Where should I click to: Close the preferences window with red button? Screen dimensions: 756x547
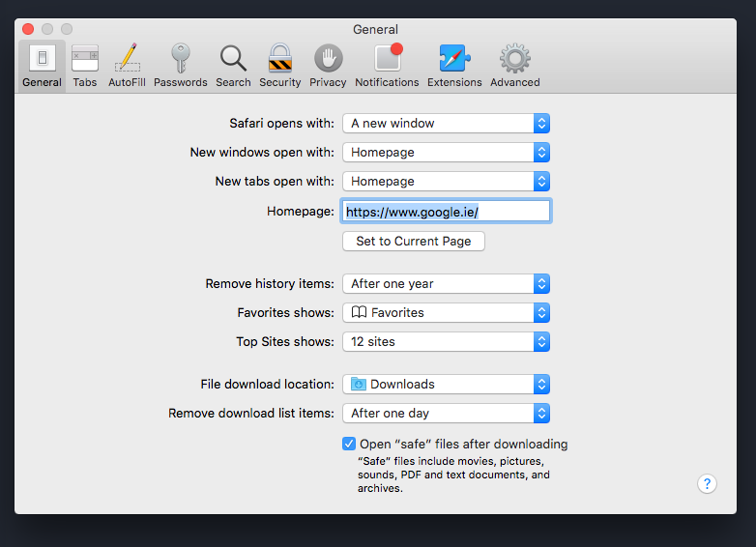click(28, 29)
